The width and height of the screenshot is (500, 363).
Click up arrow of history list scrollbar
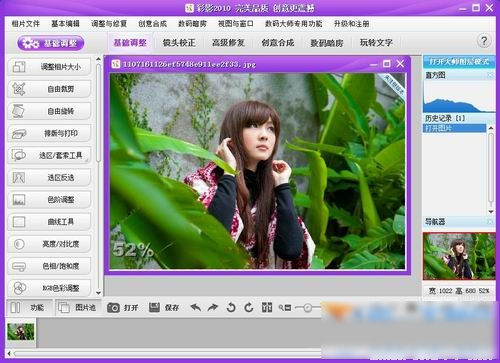pyautogui.click(x=491, y=128)
